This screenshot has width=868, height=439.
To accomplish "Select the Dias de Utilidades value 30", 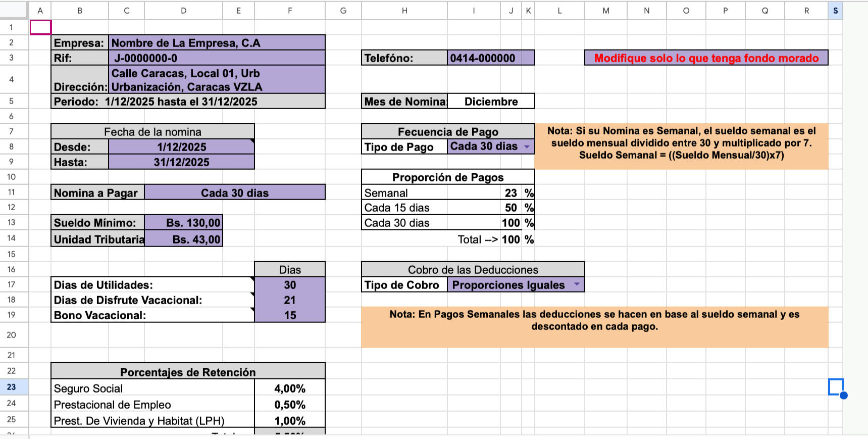I will click(290, 285).
